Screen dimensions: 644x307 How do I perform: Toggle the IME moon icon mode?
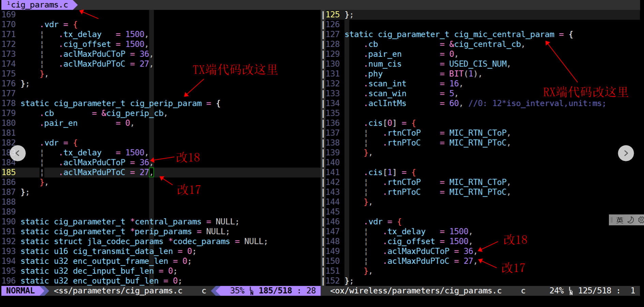(x=631, y=220)
